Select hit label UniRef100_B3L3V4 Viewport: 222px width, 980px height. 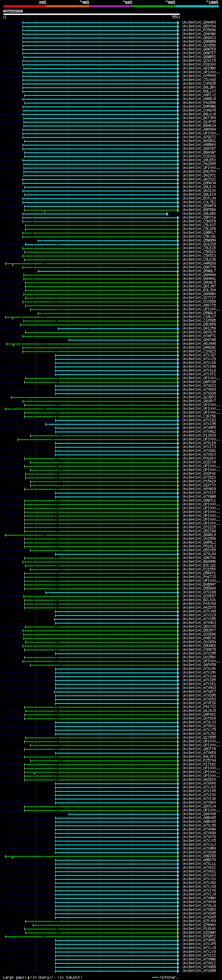199,290
